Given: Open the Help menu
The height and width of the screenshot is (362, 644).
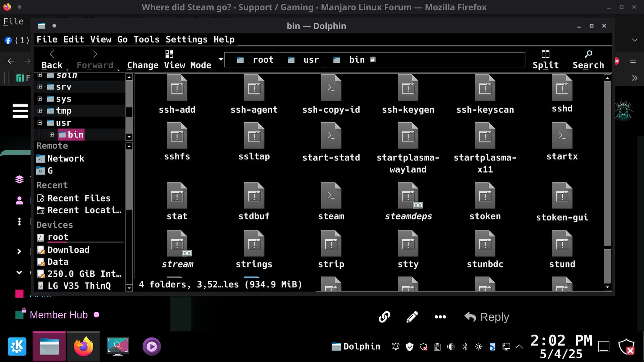Looking at the screenshot, I should click(x=224, y=40).
